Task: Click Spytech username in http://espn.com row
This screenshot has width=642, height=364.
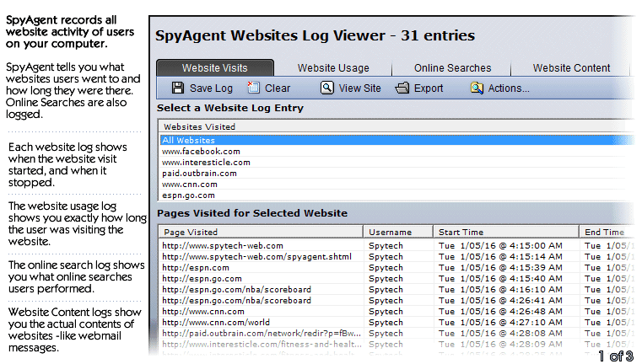Action: click(x=386, y=268)
